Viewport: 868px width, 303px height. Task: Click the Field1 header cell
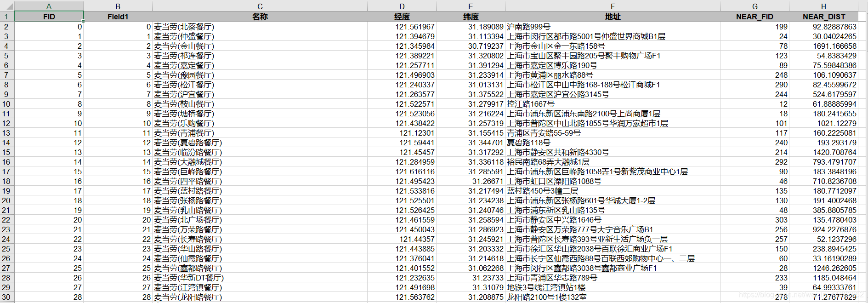pyautogui.click(x=118, y=17)
